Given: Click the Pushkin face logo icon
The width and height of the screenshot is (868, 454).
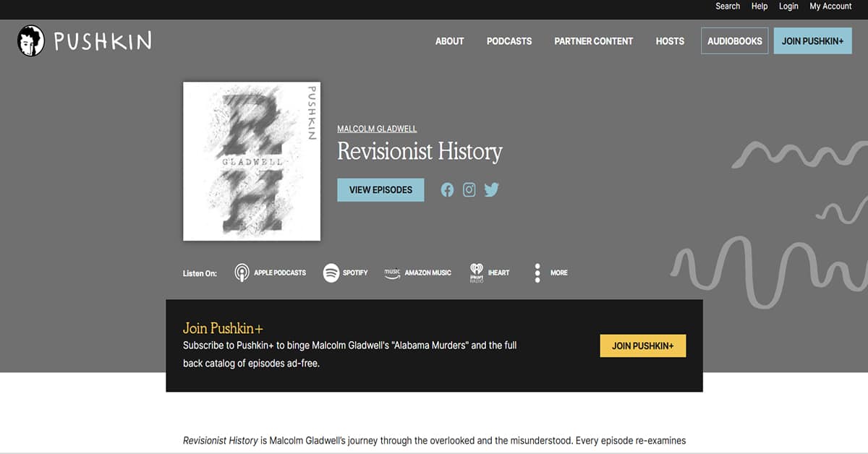Looking at the screenshot, I should [x=31, y=40].
